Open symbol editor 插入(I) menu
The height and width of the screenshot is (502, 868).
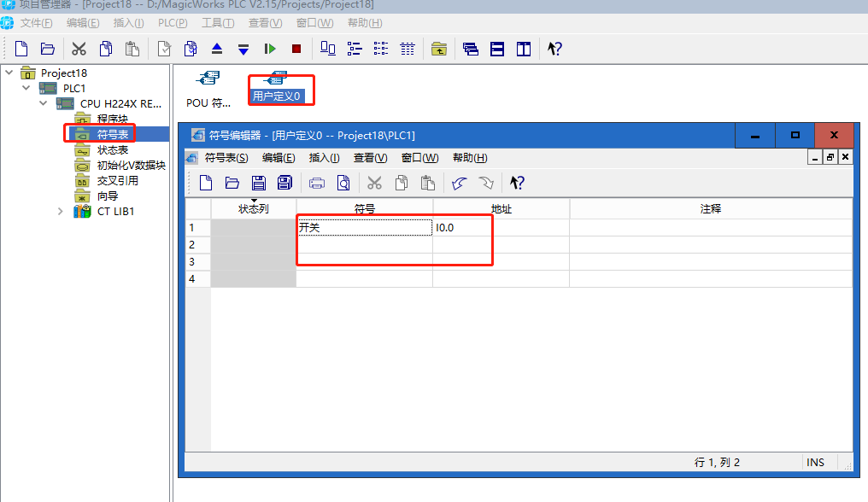[324, 158]
